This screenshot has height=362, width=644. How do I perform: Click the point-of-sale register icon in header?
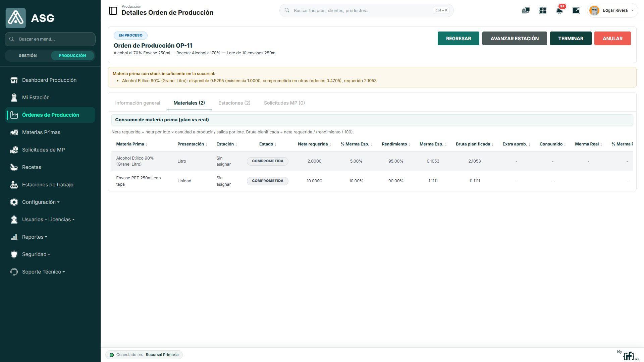tap(526, 10)
